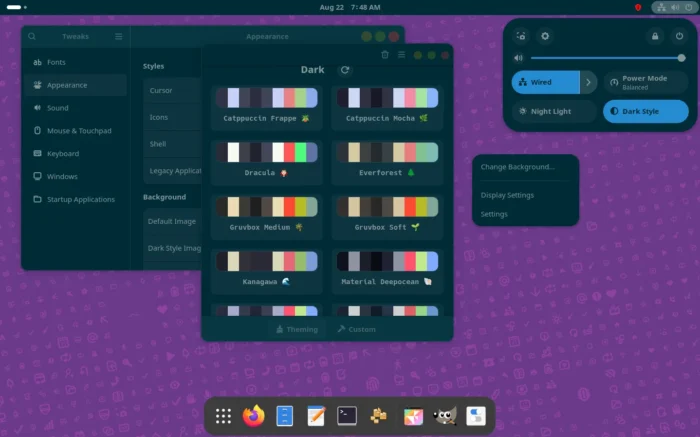Select Change Background from context menu
This screenshot has width=700, height=437.
517,167
